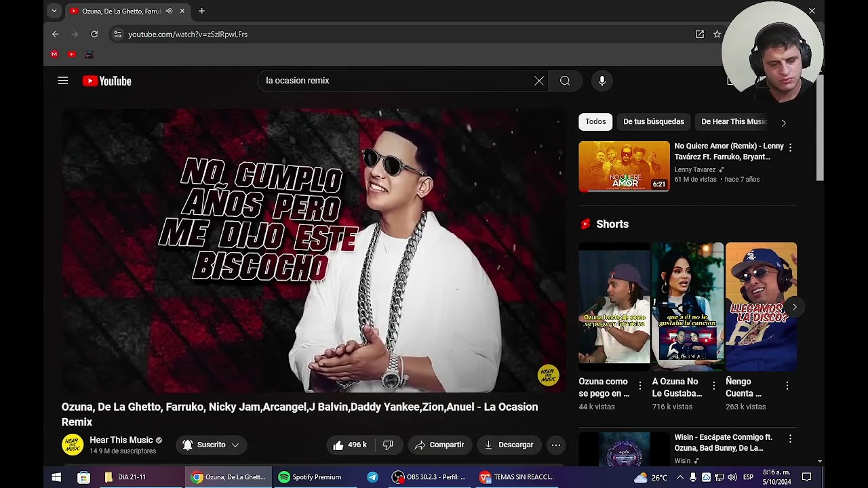This screenshot has height=488, width=868.
Task: Start voice search with microphone
Action: pos(601,81)
